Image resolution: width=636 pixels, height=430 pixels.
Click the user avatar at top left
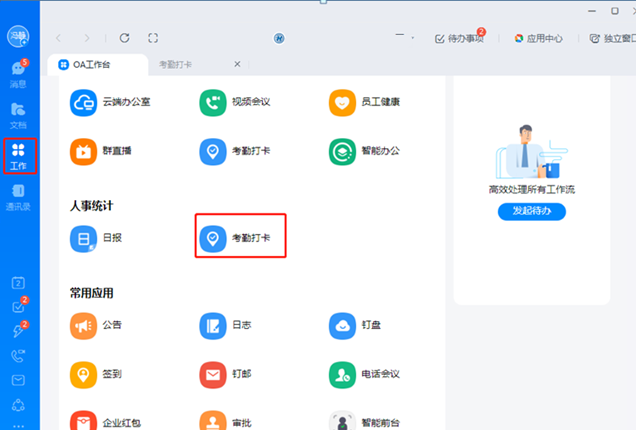pos(18,38)
